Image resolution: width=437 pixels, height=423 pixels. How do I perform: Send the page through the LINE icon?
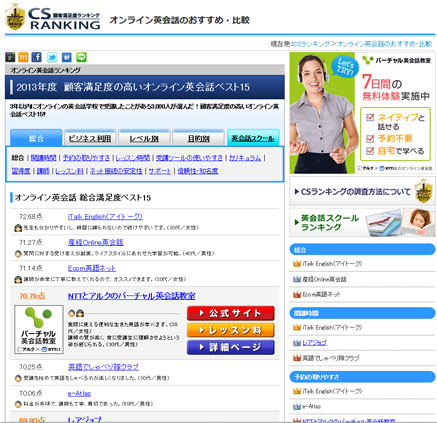[81, 57]
